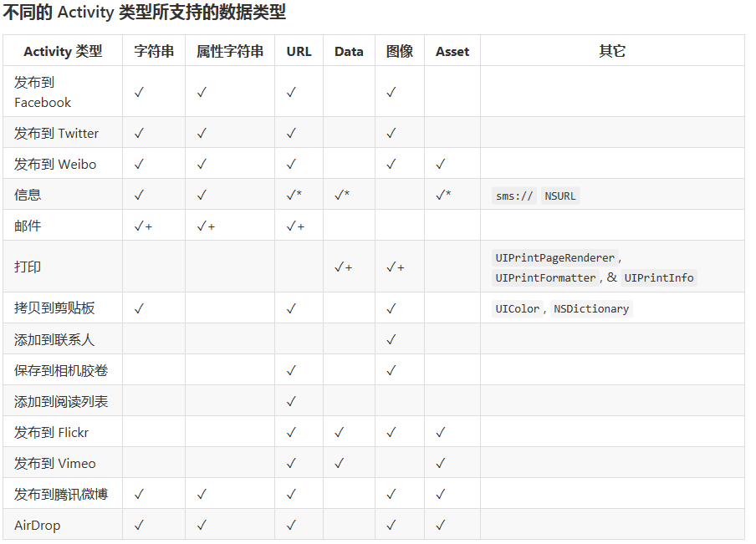Click the Activity 类型 column header

pyautogui.click(x=63, y=51)
